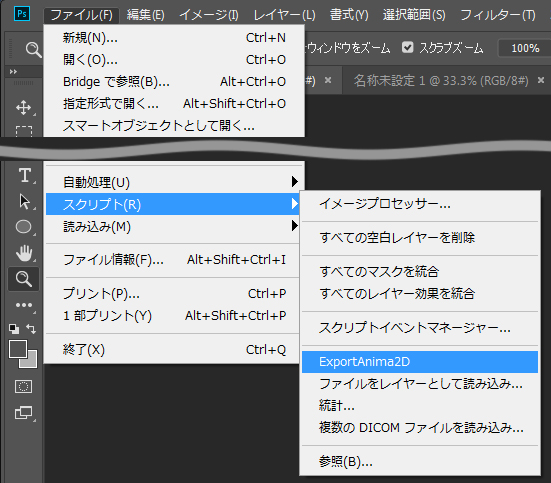Choose 統計... script item
Screen dimensions: 551x483
420,406
